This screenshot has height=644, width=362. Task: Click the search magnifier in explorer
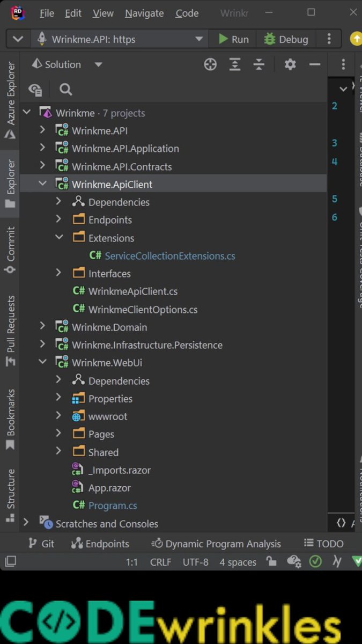coord(65,89)
